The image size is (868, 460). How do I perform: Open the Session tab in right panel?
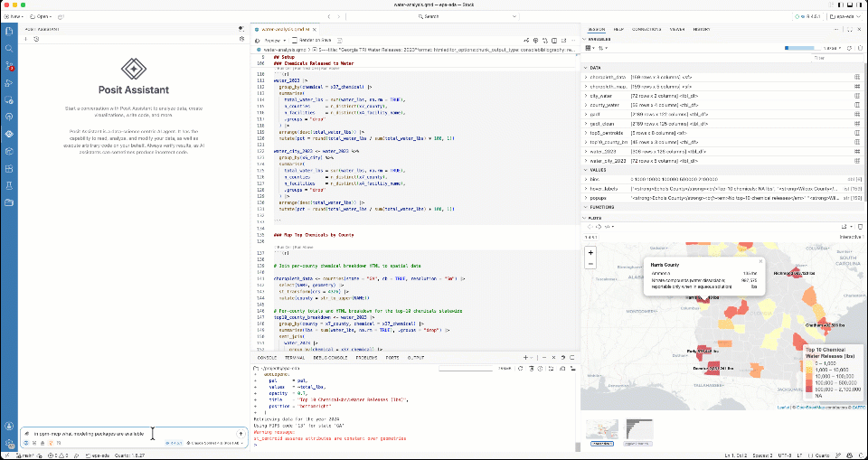tap(598, 29)
